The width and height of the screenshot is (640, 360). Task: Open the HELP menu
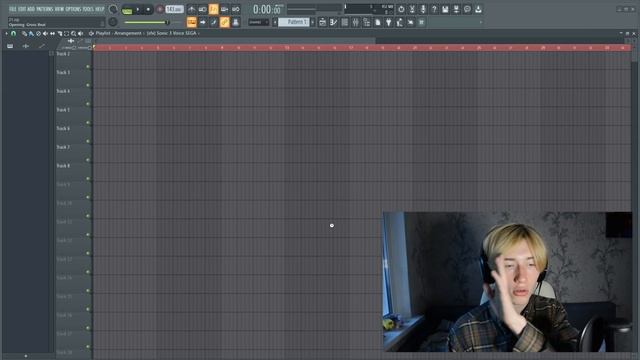pos(100,9)
